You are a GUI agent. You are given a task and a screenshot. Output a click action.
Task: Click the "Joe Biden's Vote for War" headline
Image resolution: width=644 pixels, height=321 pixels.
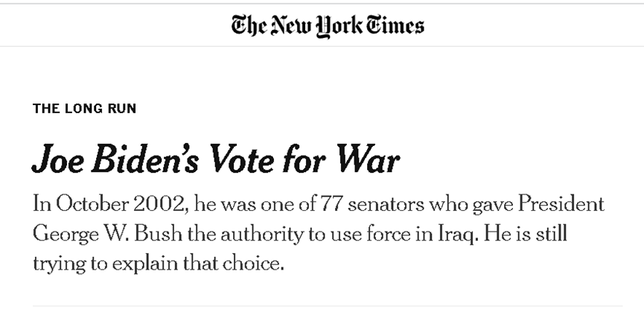[x=217, y=159]
